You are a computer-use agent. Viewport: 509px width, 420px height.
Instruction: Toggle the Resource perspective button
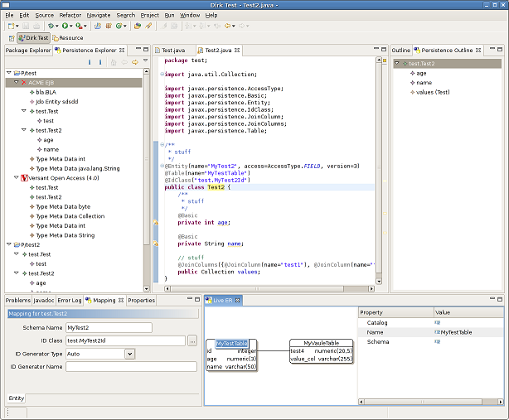point(68,38)
